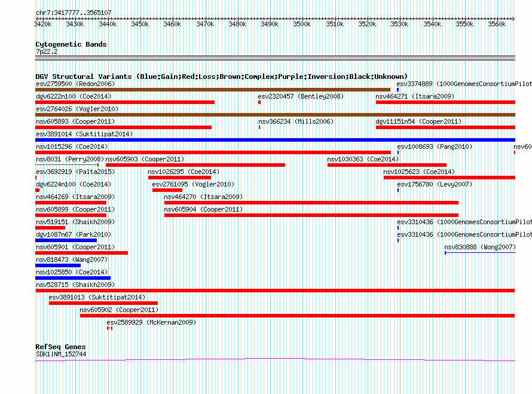This screenshot has width=532, height=394.
Task: Click nsv519151 (Shaikh2009) label
Action: coord(75,222)
